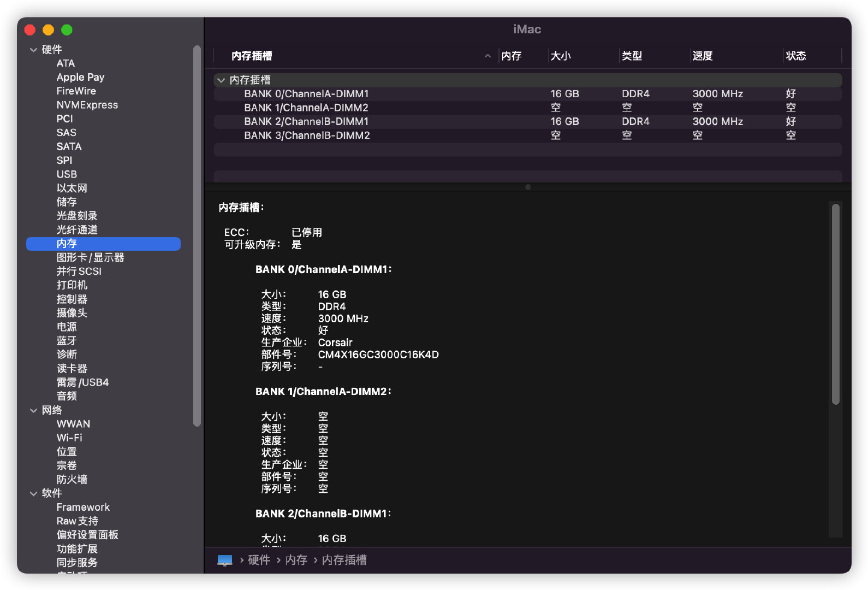Click the sidebar vertical scrollbar
Image resolution: width=868 pixels, height=590 pixels.
tap(197, 235)
